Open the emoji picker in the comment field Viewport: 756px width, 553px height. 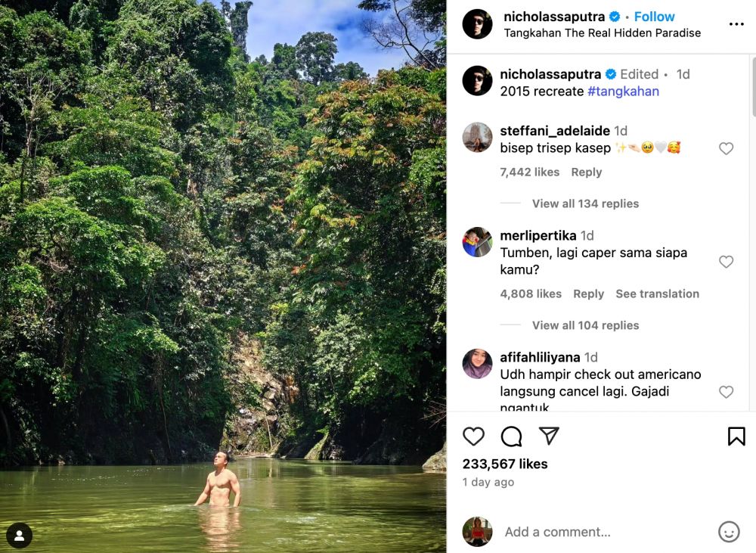[x=728, y=532]
